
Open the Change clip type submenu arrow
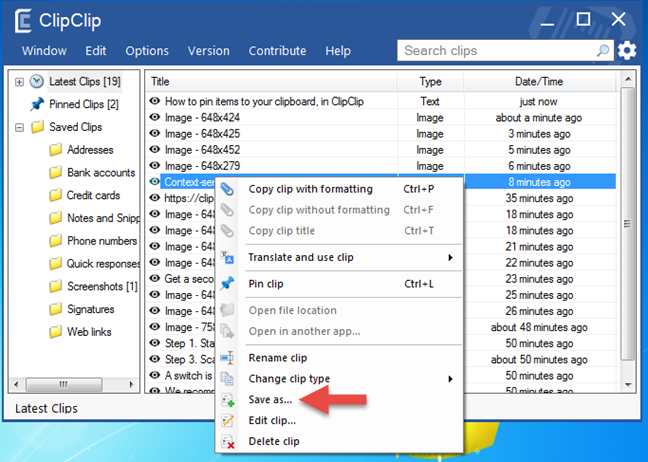pyautogui.click(x=450, y=379)
